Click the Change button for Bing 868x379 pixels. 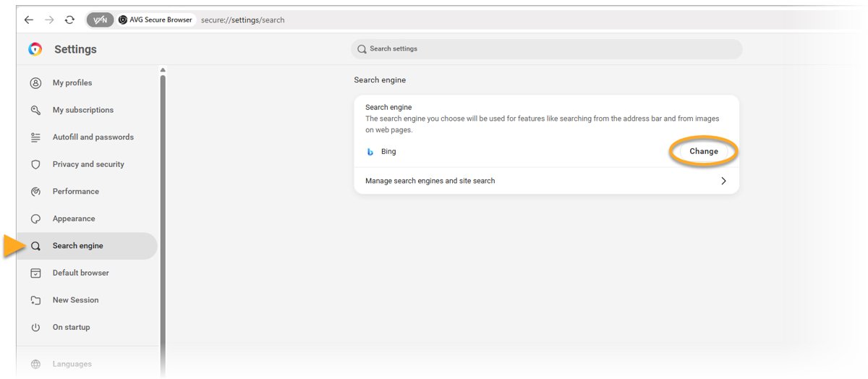pos(704,151)
